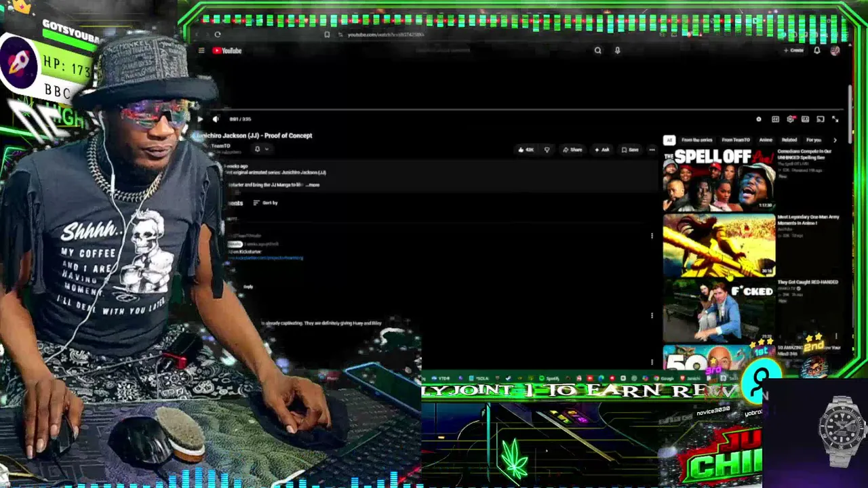
Task: Open the Create button menu
Action: tap(793, 50)
